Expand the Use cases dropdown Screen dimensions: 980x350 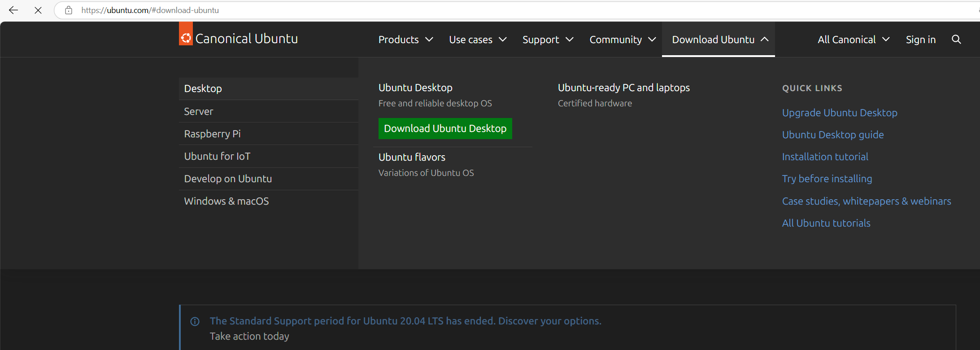[478, 39]
